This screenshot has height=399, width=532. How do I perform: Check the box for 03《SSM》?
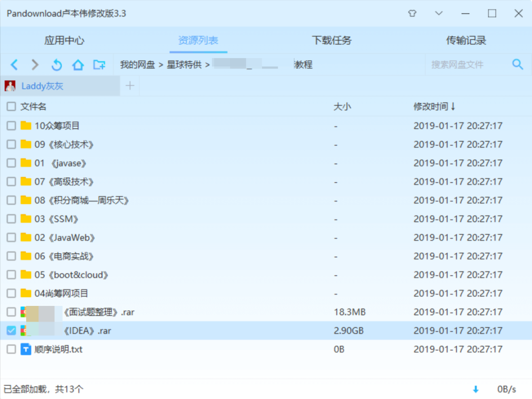pyautogui.click(x=11, y=219)
